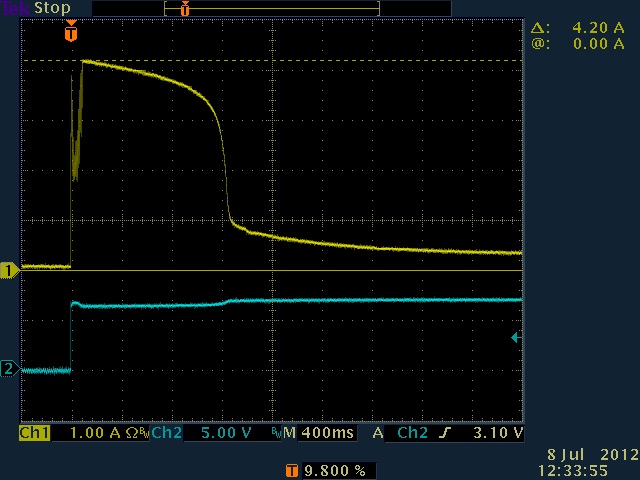
Task: Click the record view bar at top
Action: (x=270, y=8)
